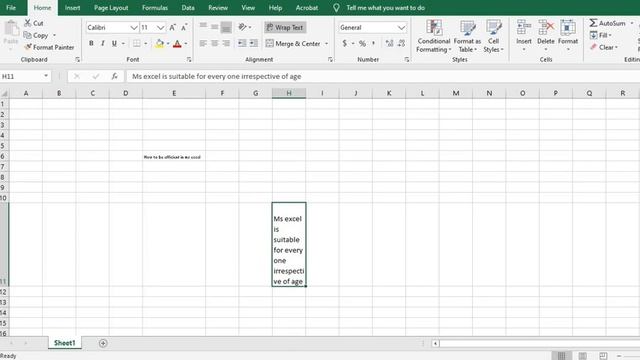Screen dimensions: 640x360
Task: Open the Underline style dropdown arrow
Action: click(x=123, y=43)
